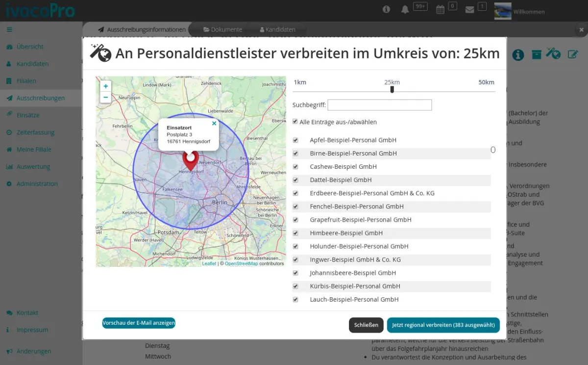Open the mail envelope icon in the header
This screenshot has width=588, height=365.
[469, 10]
